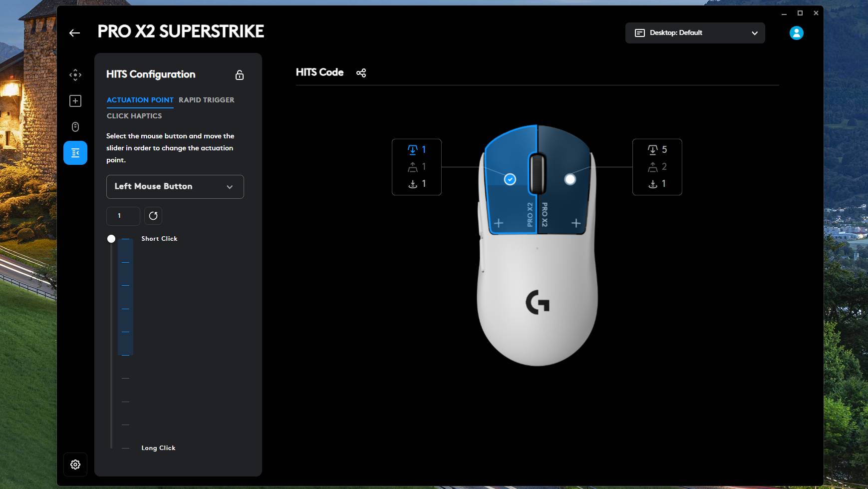Expand the Desktop: Default profile dropdown
868x489 pixels.
coord(695,32)
